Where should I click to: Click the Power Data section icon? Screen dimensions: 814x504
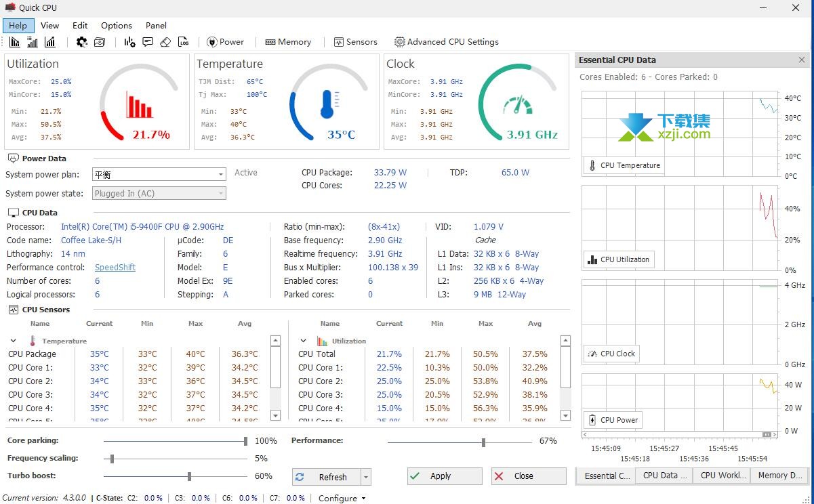click(x=13, y=159)
